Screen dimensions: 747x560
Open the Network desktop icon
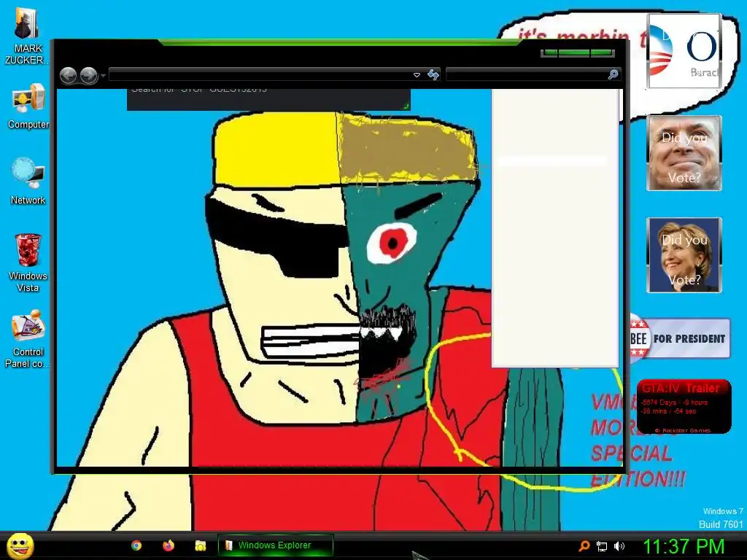(28, 182)
